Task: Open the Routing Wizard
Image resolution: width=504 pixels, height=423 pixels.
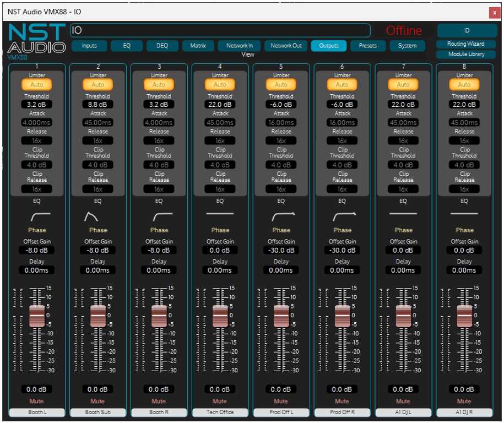Action: pos(466,44)
